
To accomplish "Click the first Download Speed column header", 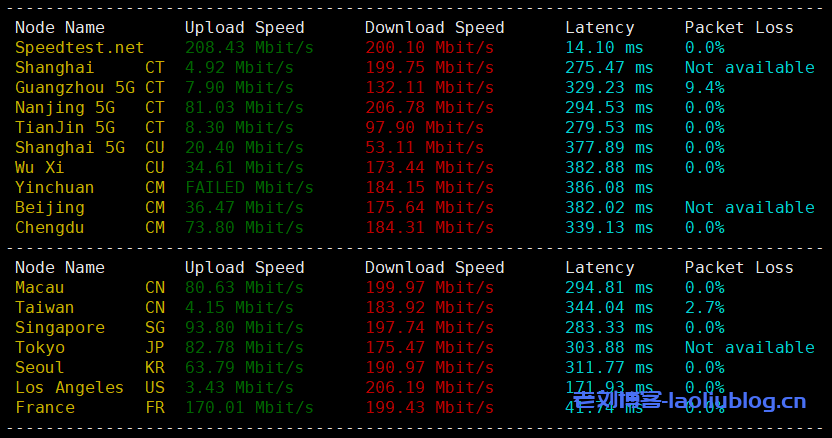I will point(435,28).
